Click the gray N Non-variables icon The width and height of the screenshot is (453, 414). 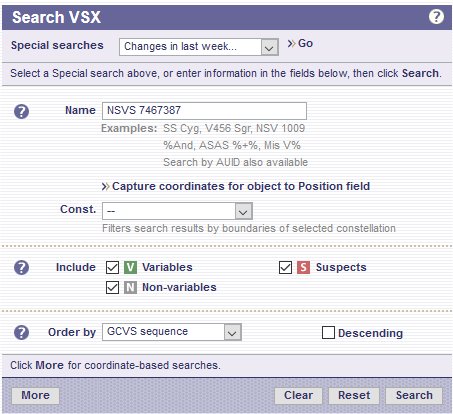point(130,287)
